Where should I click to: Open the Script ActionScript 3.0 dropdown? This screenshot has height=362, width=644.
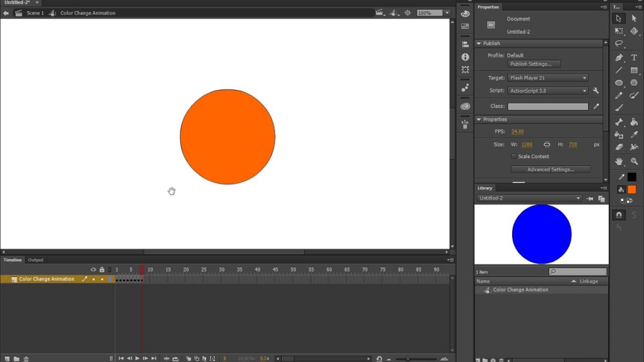(548, 91)
